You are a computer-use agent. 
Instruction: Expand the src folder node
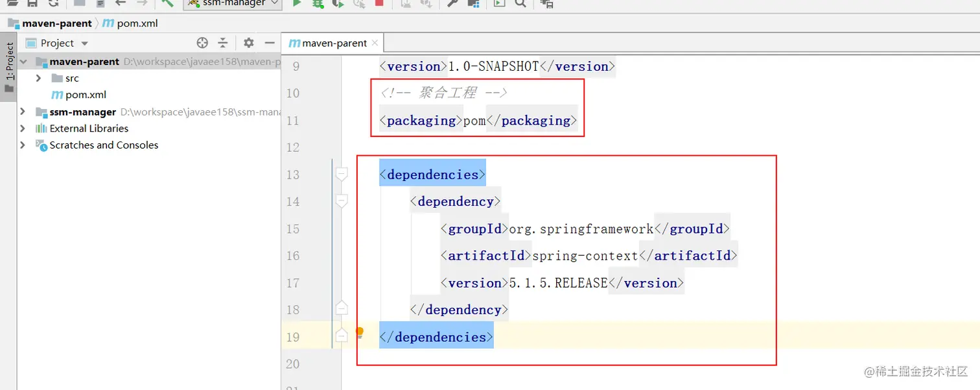click(38, 78)
